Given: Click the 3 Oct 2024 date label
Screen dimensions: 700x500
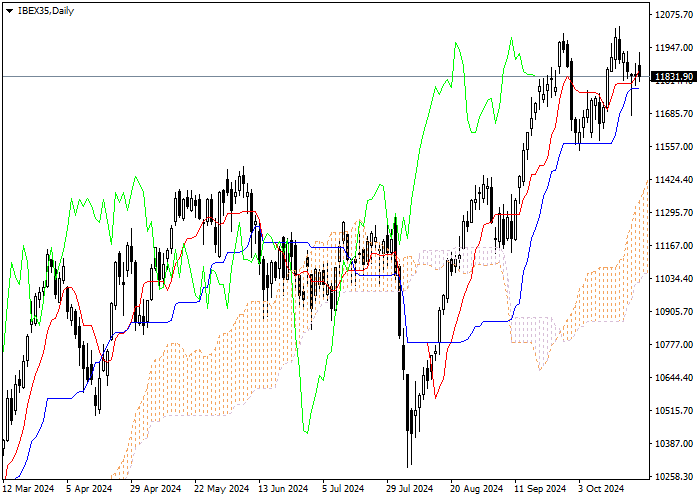Looking at the screenshot, I should pyautogui.click(x=601, y=489).
